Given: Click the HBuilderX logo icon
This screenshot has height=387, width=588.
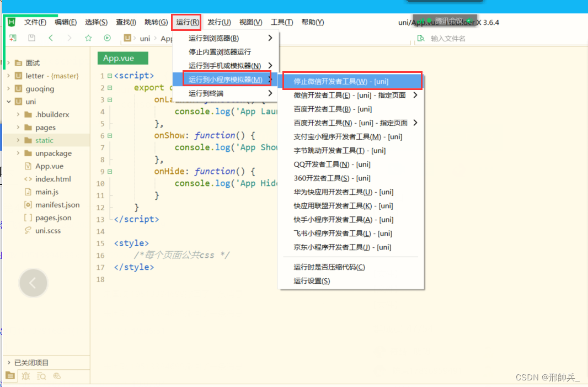Looking at the screenshot, I should (12, 22).
